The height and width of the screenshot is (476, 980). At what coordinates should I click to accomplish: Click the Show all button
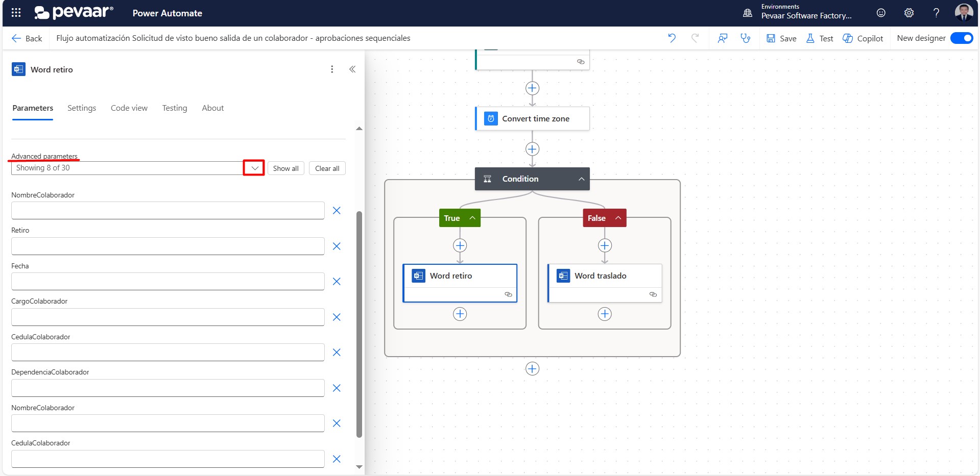click(x=285, y=168)
